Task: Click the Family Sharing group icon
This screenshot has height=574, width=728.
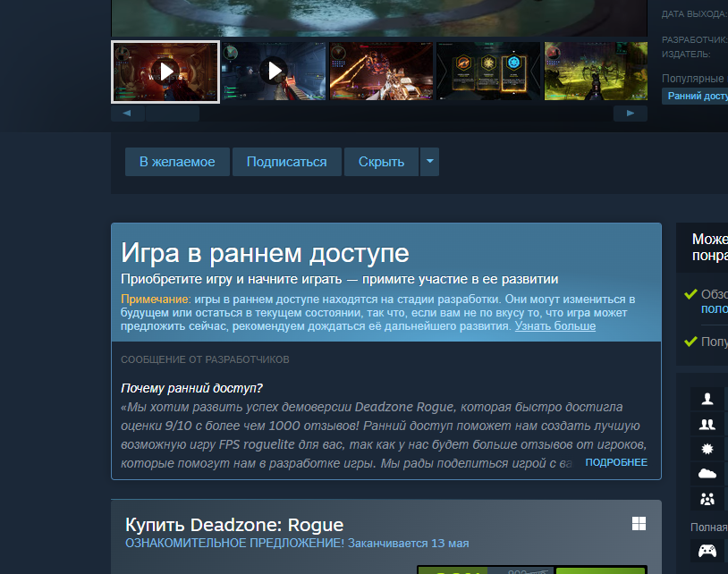Action: (707, 499)
